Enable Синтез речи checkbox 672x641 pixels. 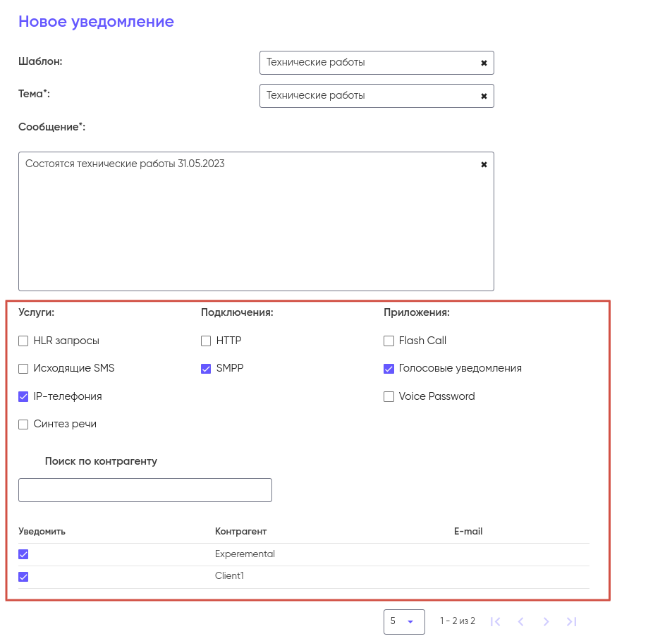point(23,425)
